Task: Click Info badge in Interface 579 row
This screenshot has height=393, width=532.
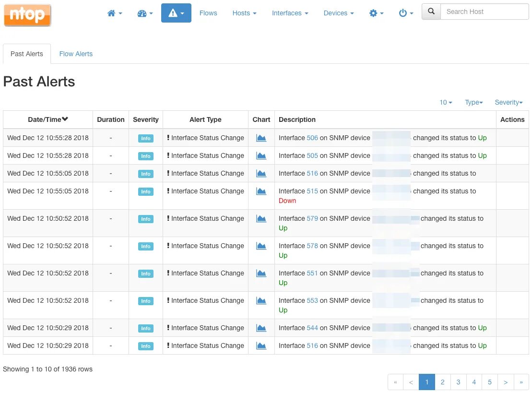Action: 145,219
